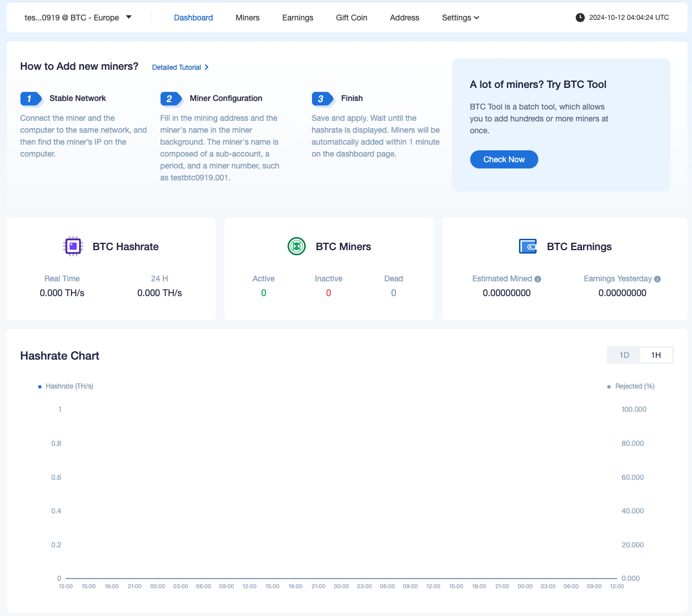692x616 pixels.
Task: Click the clock icon by UTC time
Action: (x=580, y=18)
